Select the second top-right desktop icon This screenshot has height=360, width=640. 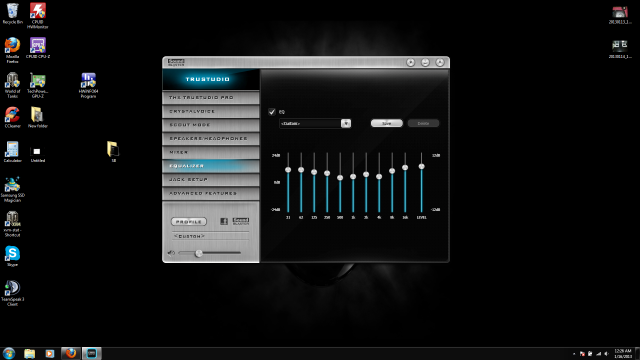tap(620, 49)
